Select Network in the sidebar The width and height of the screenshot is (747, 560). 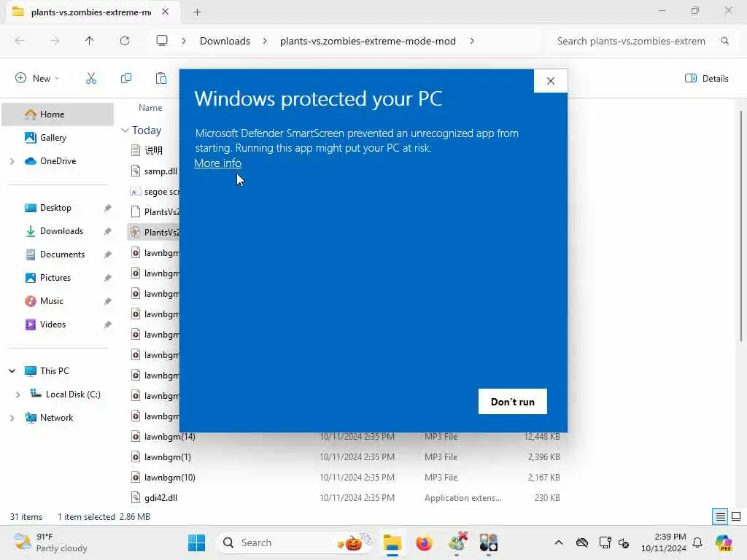[x=56, y=418]
